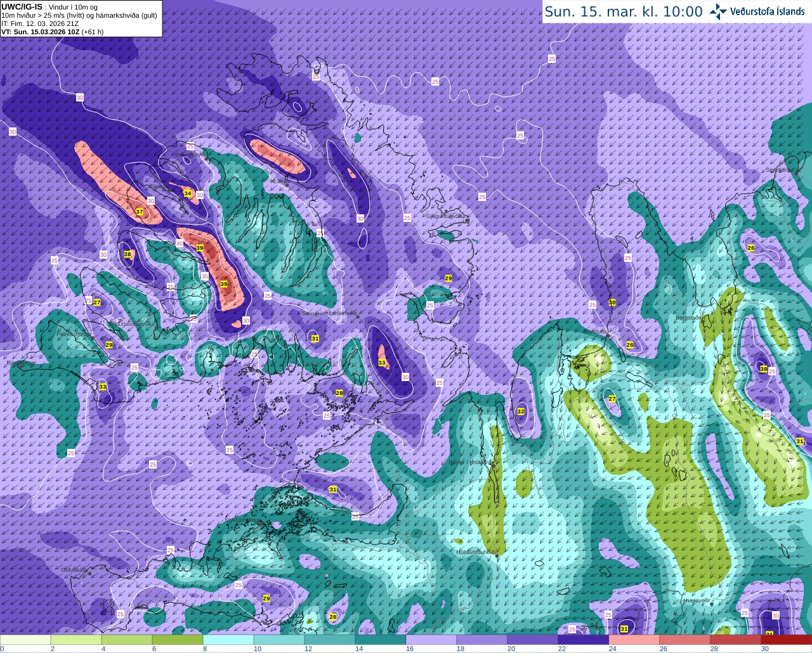Click the Gufuskálar station label
Image resolution: width=812 pixels, height=653 pixels.
(74, 570)
